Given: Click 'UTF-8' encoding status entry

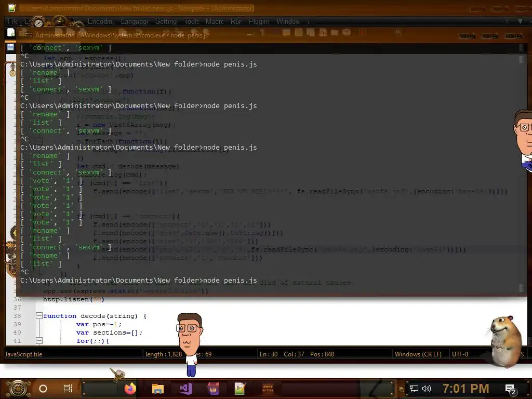Looking at the screenshot, I should click(460, 354).
